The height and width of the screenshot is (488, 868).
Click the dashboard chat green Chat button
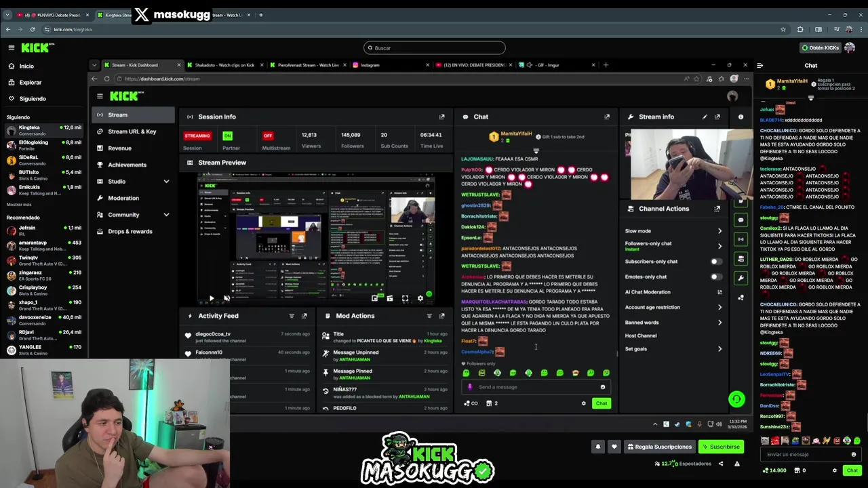(x=601, y=403)
